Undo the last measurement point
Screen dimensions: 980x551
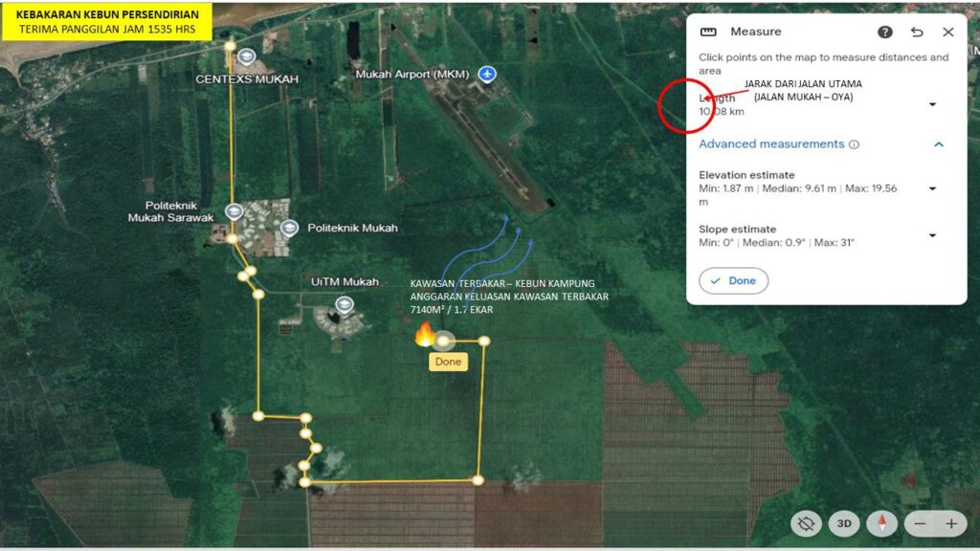[917, 32]
